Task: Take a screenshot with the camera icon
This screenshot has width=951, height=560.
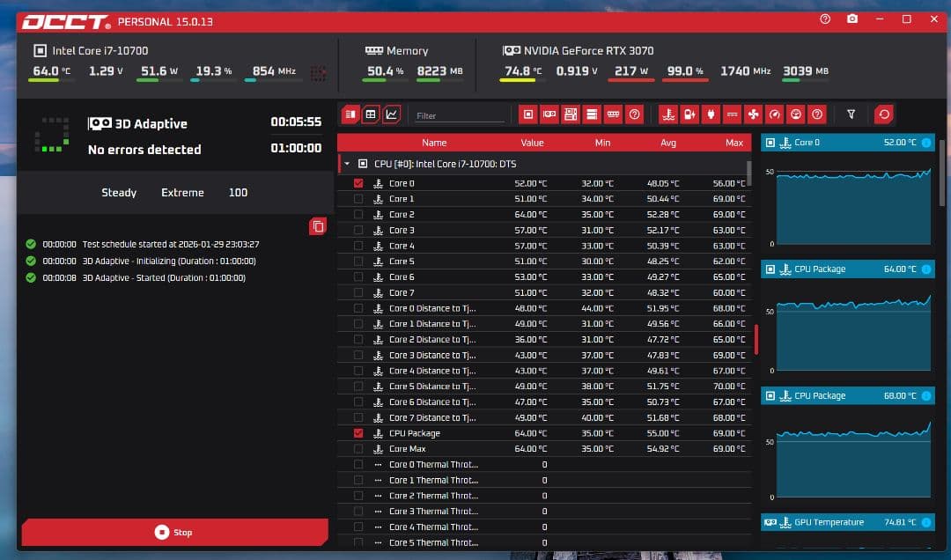Action: click(x=851, y=19)
